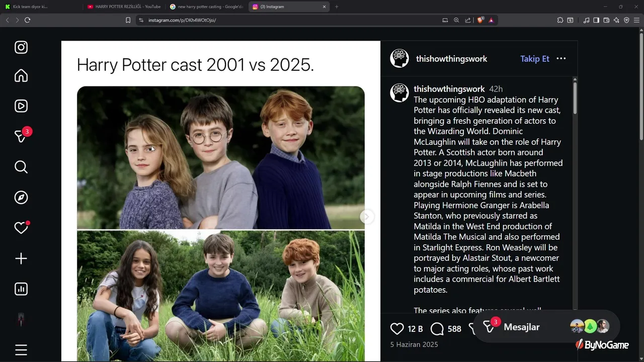Image resolution: width=644 pixels, height=362 pixels.
Task: Open the More hamburger menu in sidebar
Action: [x=21, y=350]
